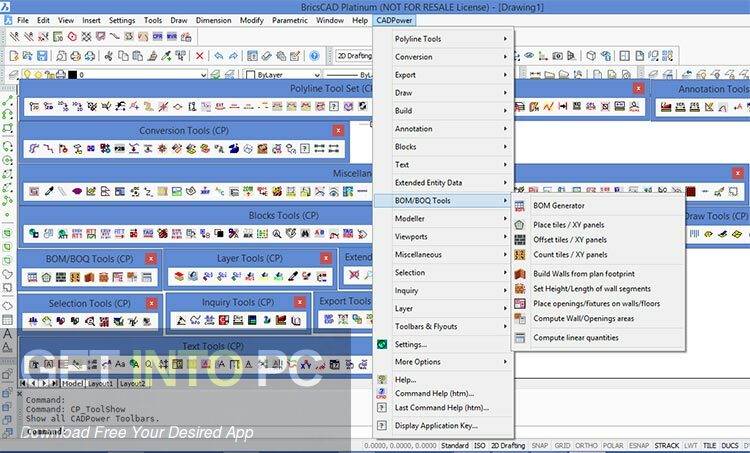Image resolution: width=750 pixels, height=453 pixels.
Task: Toggle POLAR tracking in status bar
Action: click(613, 445)
